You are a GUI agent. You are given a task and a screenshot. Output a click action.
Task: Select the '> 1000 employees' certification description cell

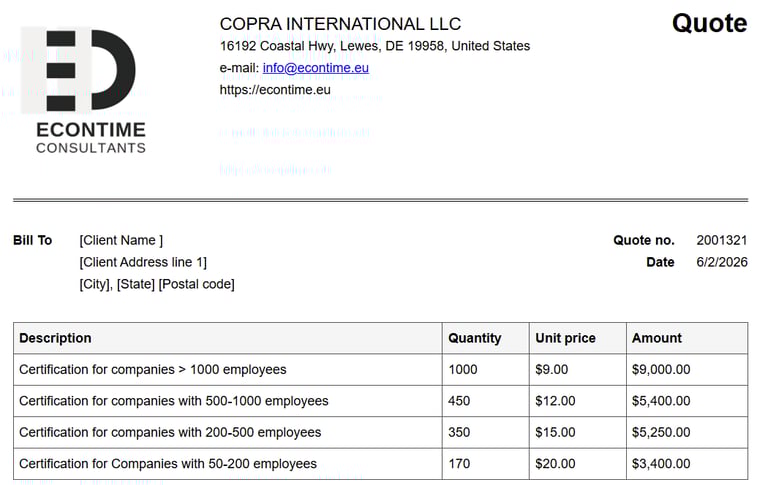point(152,369)
